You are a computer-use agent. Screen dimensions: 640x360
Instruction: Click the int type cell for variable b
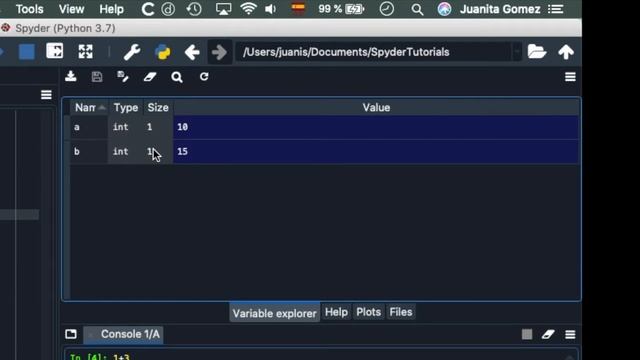[x=125, y=152]
